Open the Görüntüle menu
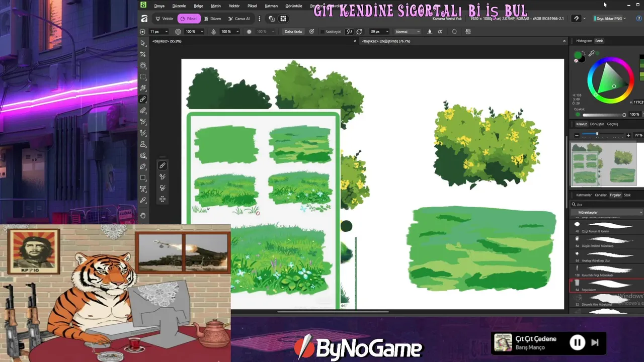Image resolution: width=644 pixels, height=362 pixels. click(x=294, y=6)
